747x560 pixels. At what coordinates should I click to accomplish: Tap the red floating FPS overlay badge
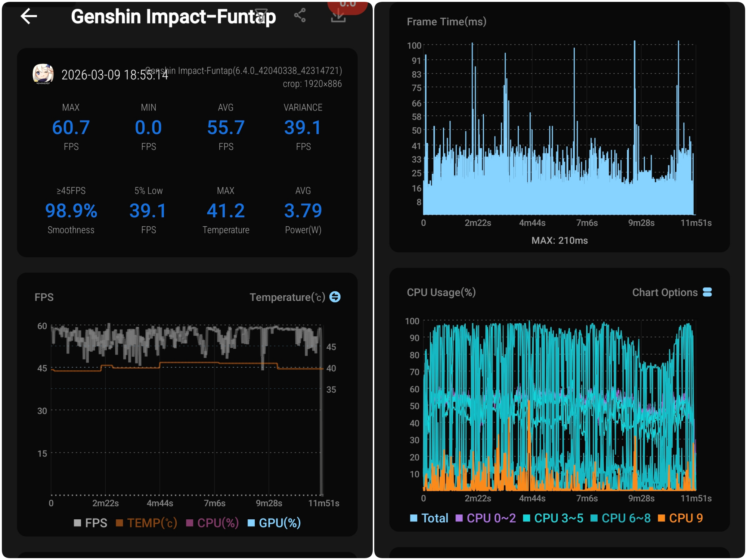pos(348,6)
